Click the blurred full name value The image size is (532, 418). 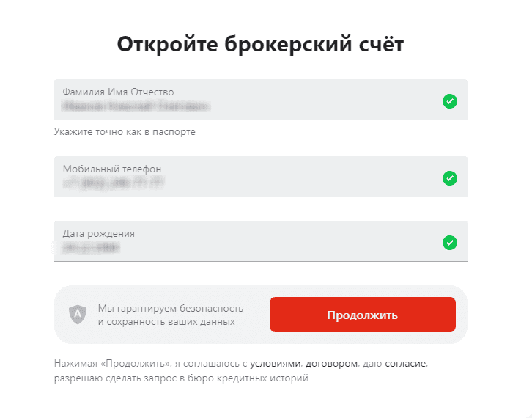click(x=136, y=107)
